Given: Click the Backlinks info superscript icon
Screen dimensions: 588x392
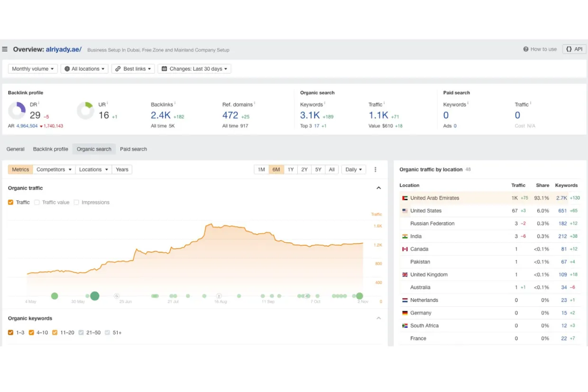Looking at the screenshot, I should [x=175, y=103].
